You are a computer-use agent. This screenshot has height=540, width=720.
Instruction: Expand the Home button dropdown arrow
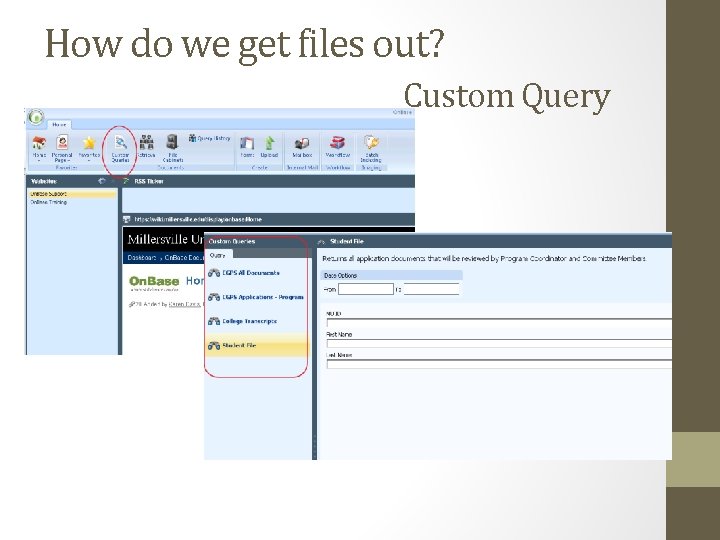point(39,161)
